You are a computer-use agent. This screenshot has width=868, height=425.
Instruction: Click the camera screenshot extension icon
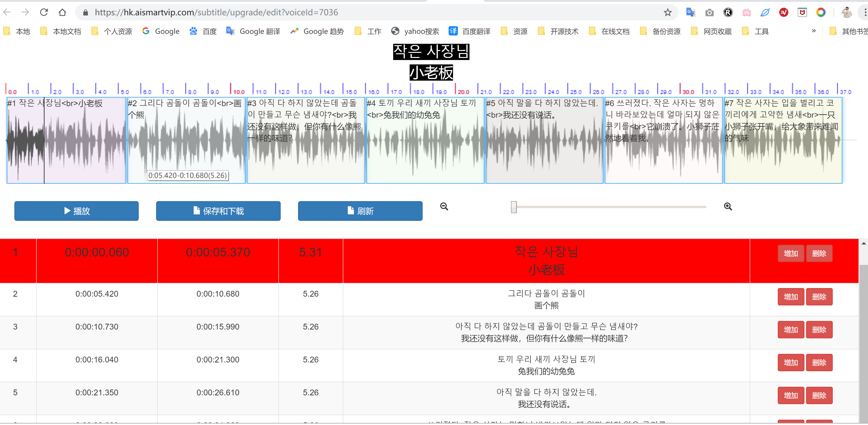(x=709, y=13)
